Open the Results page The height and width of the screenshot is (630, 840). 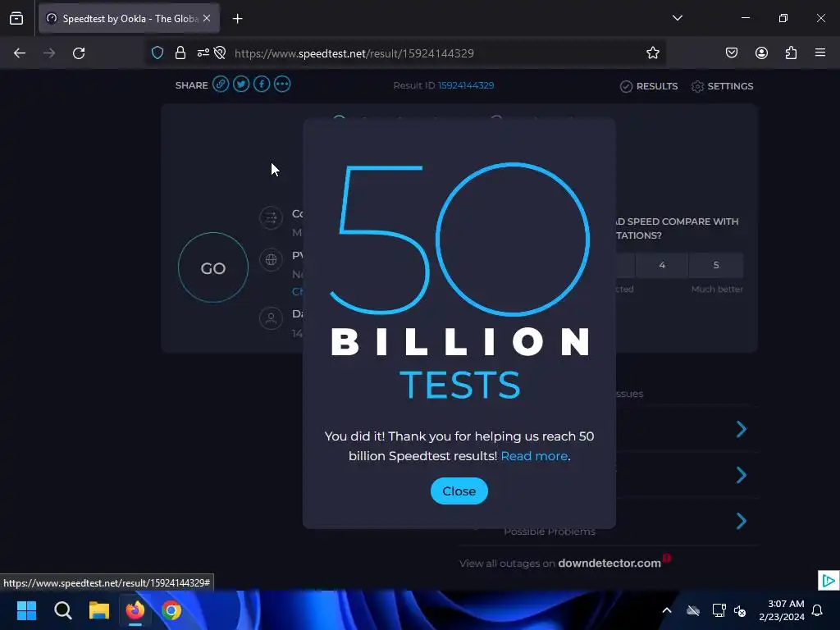pos(649,86)
